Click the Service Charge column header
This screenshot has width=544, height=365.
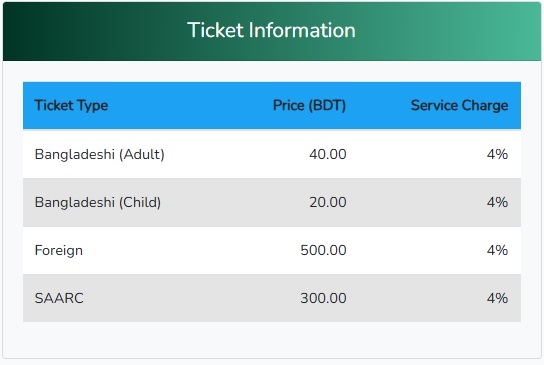coord(459,105)
